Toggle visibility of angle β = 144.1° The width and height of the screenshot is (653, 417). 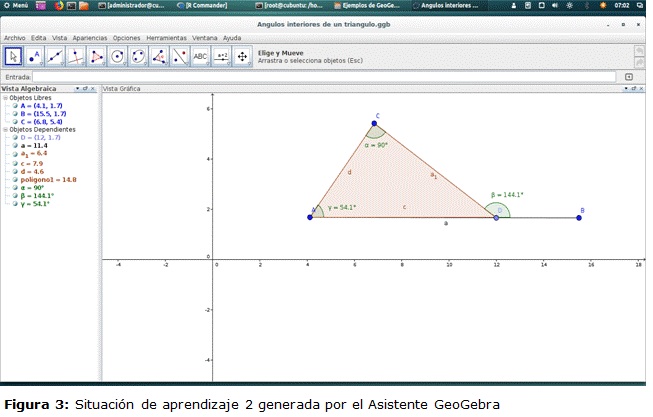coord(17,196)
